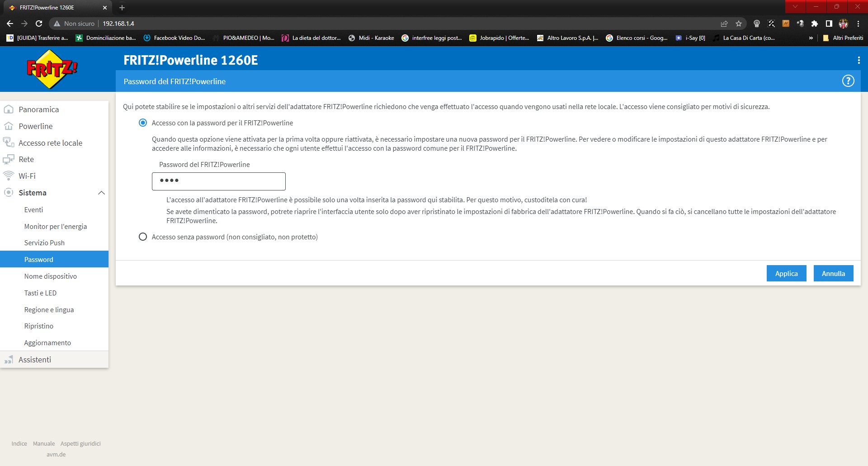Open the Manuale link
The image size is (868, 466).
click(44, 443)
